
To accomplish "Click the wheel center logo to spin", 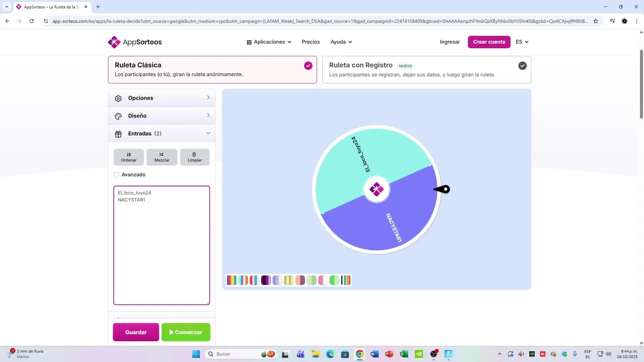I will 376,190.
